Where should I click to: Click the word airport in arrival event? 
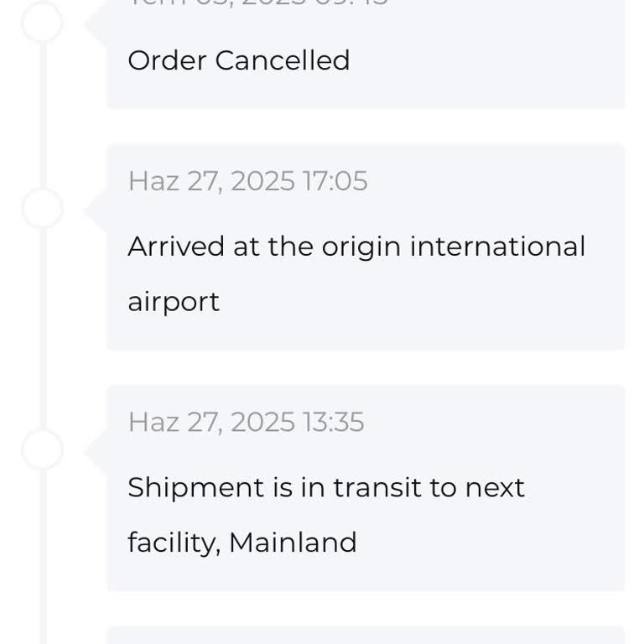pyautogui.click(x=173, y=302)
